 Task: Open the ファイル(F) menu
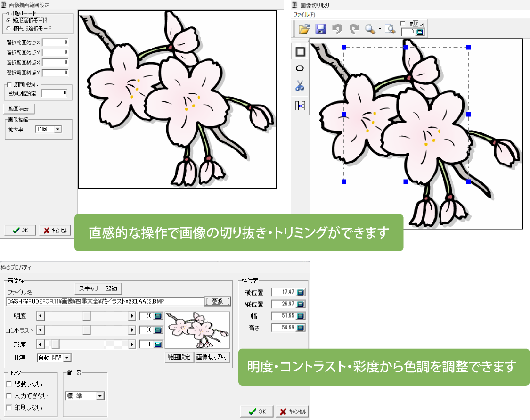(304, 15)
